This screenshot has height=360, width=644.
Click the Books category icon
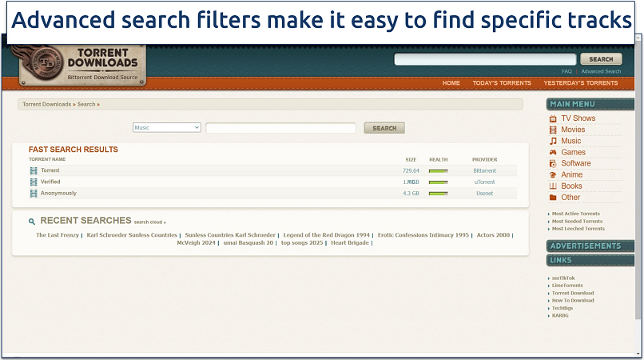553,186
